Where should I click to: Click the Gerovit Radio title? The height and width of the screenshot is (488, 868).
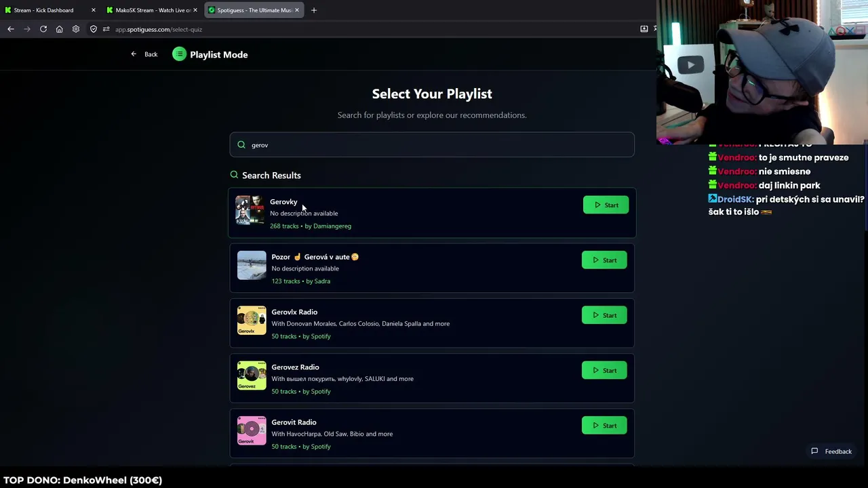[294, 422]
